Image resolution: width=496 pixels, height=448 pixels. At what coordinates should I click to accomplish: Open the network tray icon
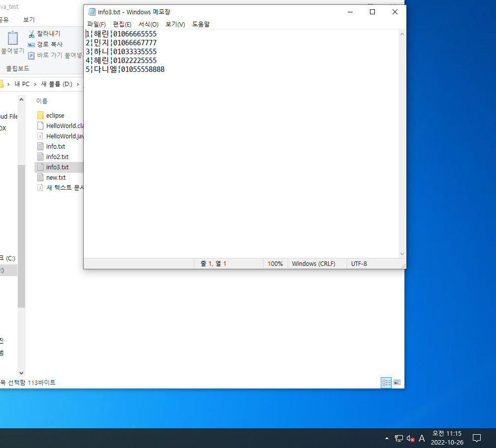coord(398,438)
